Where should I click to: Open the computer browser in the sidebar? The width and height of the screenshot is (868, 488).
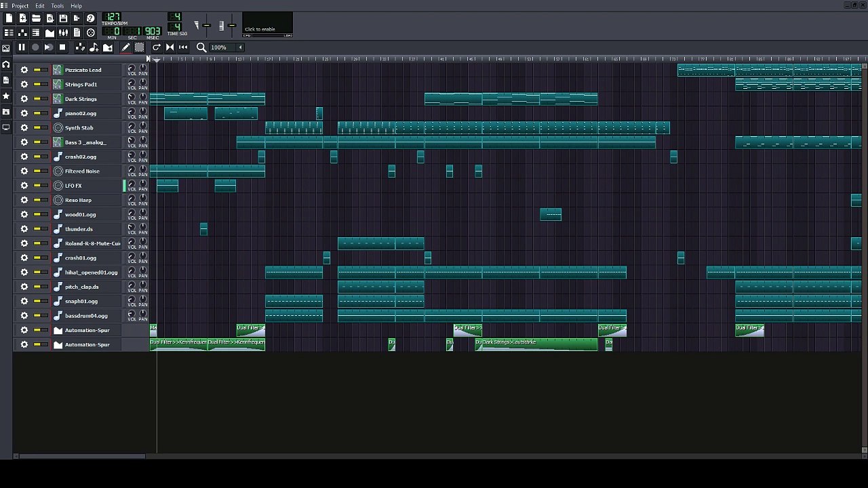6,127
